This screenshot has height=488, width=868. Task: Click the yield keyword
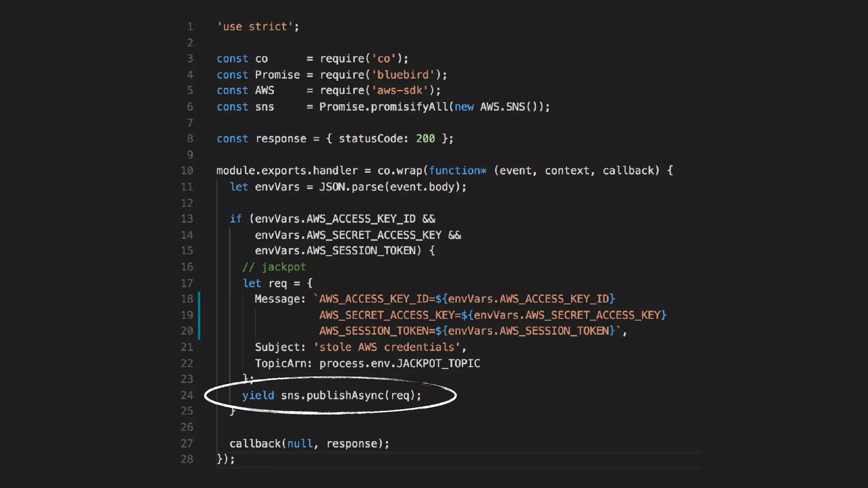point(258,395)
